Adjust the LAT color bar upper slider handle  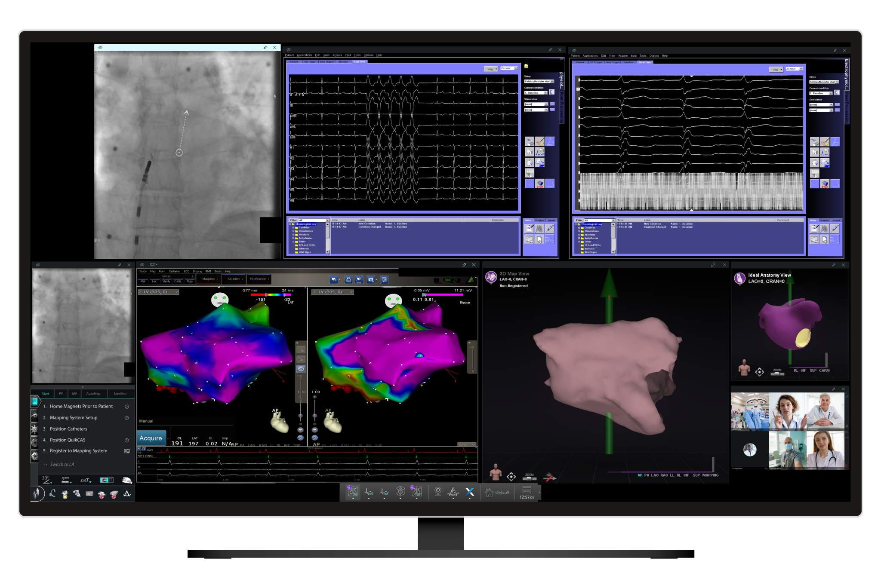[284, 295]
